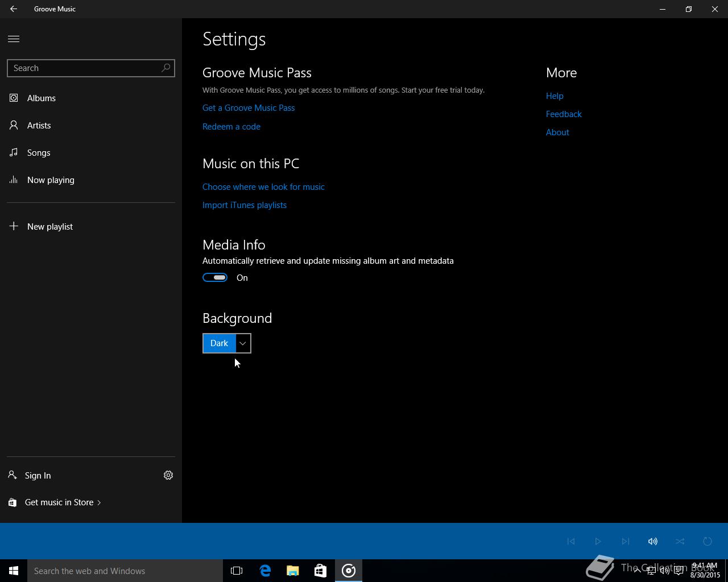The height and width of the screenshot is (582, 728).
Task: Open the Store from the taskbar
Action: (321, 571)
